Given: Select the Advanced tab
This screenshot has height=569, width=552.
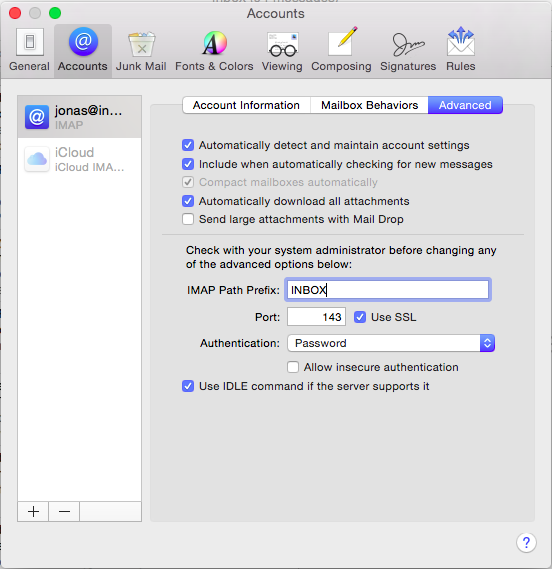Looking at the screenshot, I should pyautogui.click(x=465, y=105).
